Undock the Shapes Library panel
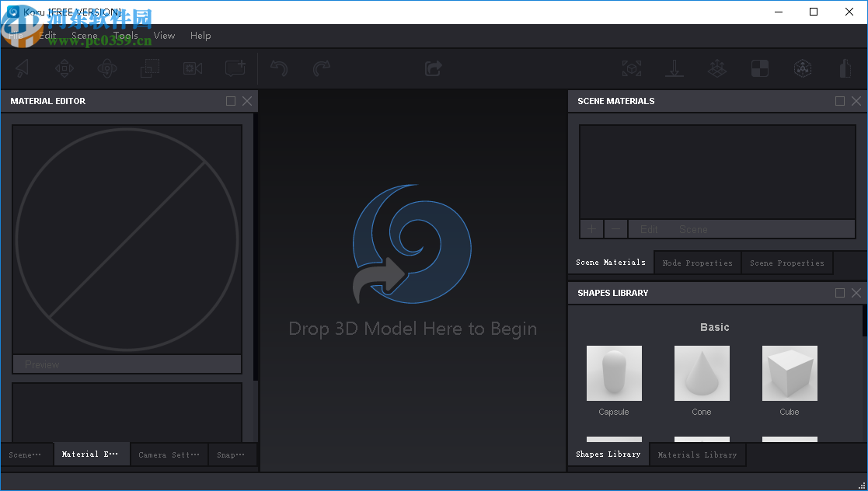This screenshot has width=868, height=491. (x=840, y=293)
